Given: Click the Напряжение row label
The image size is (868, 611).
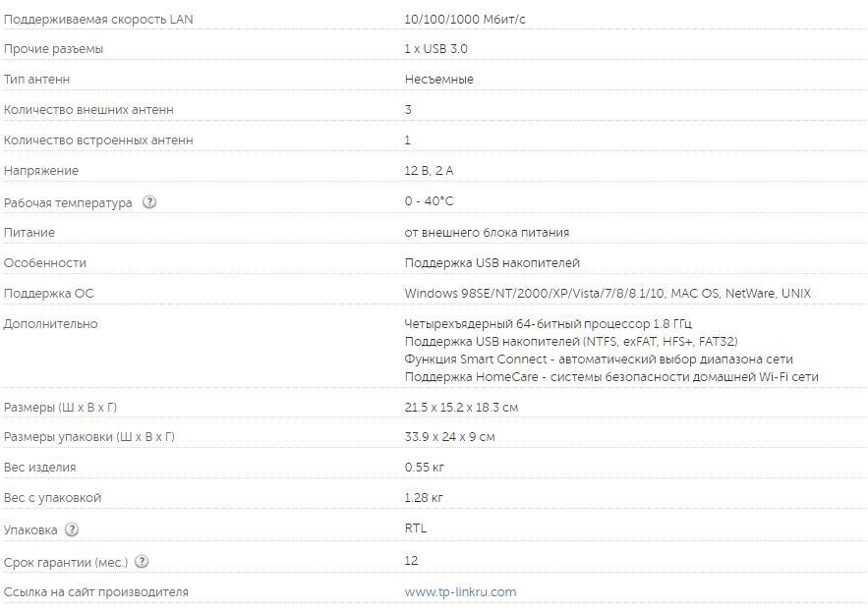Looking at the screenshot, I should tap(41, 171).
